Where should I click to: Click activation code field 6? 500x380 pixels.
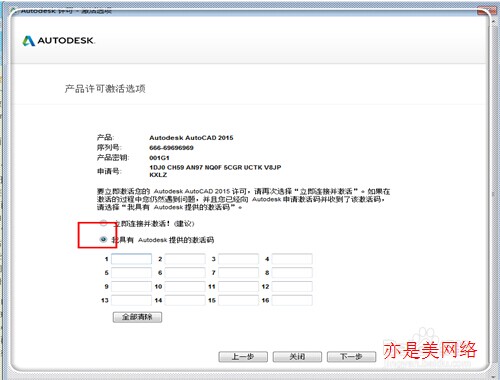tap(185, 273)
